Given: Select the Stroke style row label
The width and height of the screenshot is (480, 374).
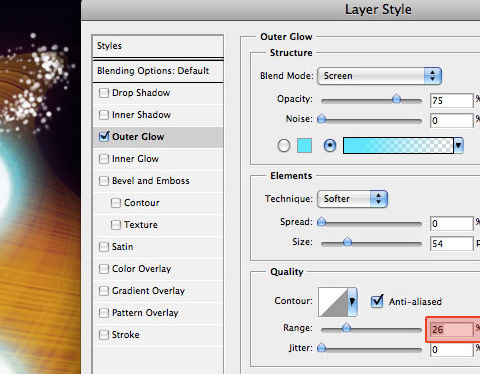Looking at the screenshot, I should 126,335.
